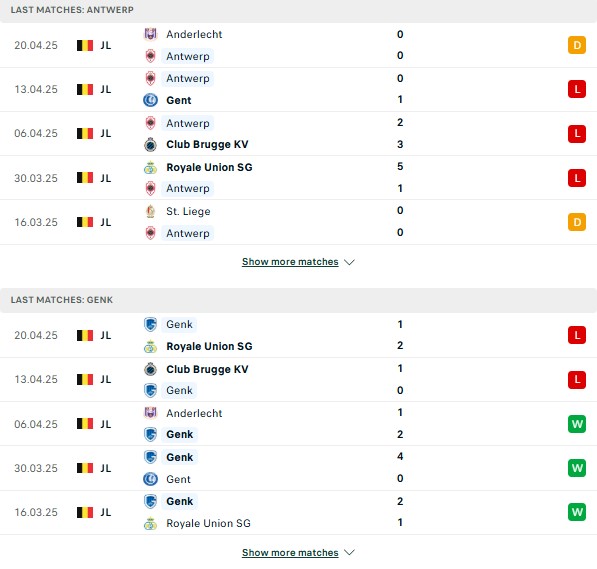Expand more matches chevron under Antwerp section
Screen dimensions: 597x569
tap(349, 262)
